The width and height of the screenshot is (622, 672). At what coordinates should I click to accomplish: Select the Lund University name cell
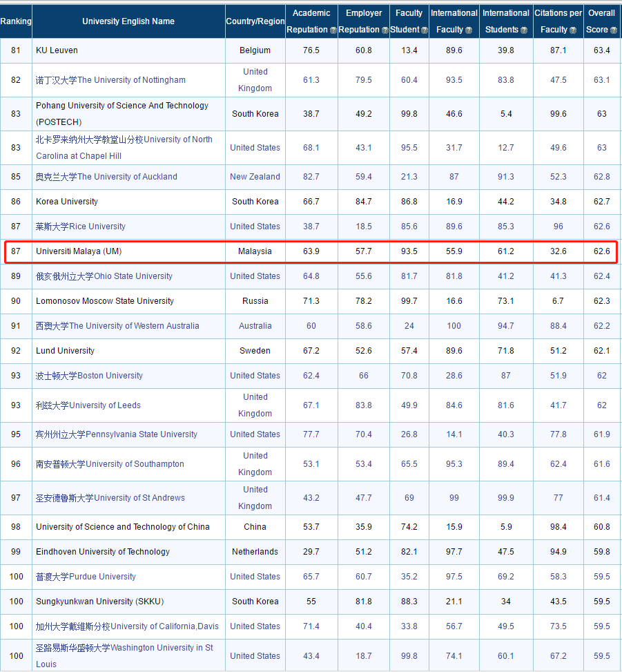point(128,351)
